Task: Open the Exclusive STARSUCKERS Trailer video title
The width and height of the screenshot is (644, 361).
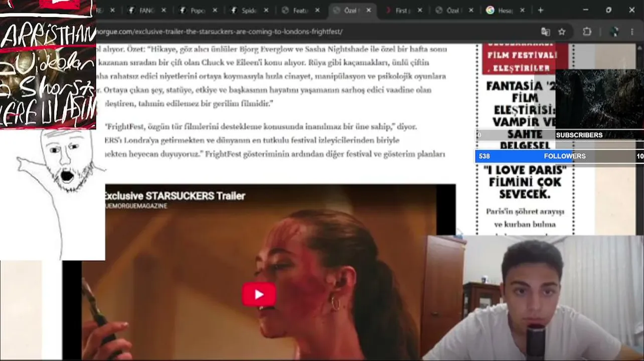Action: click(x=175, y=196)
